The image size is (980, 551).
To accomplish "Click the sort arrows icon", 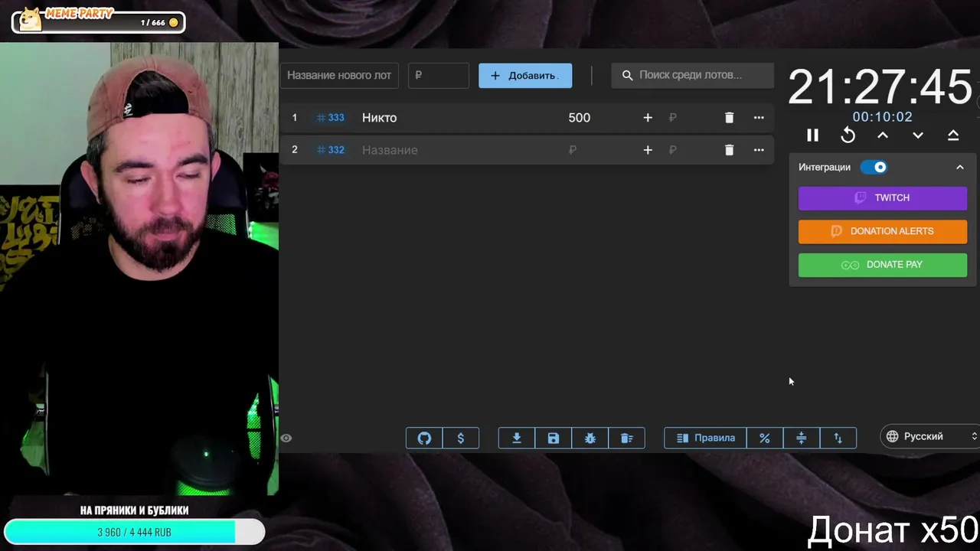I will (x=838, y=438).
